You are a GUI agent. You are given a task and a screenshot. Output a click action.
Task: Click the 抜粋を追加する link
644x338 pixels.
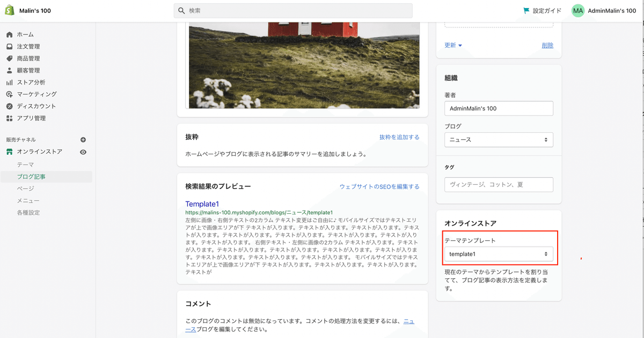pos(399,138)
